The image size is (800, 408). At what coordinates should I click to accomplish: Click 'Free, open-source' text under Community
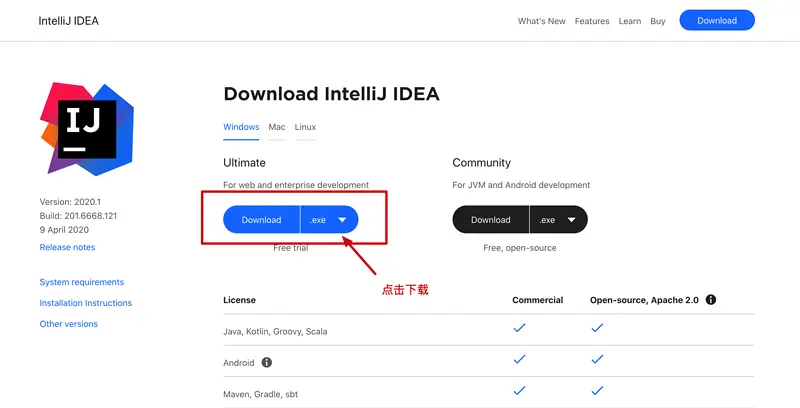click(x=520, y=248)
